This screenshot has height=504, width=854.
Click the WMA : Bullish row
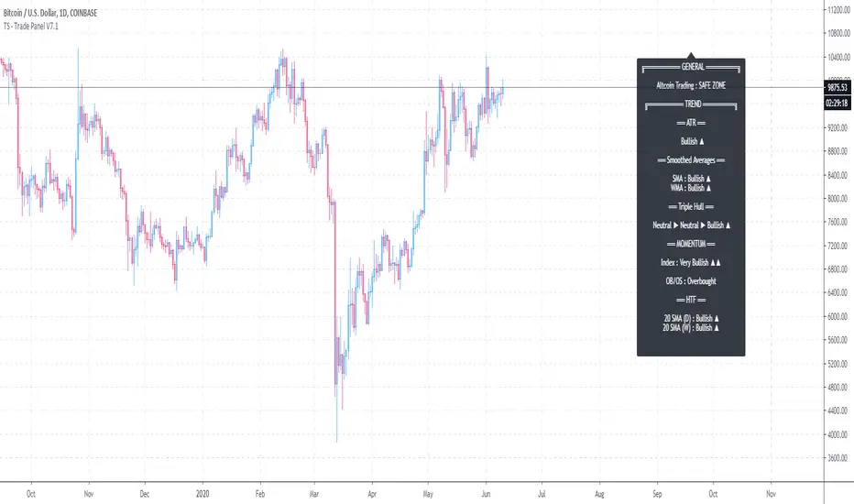tap(691, 187)
